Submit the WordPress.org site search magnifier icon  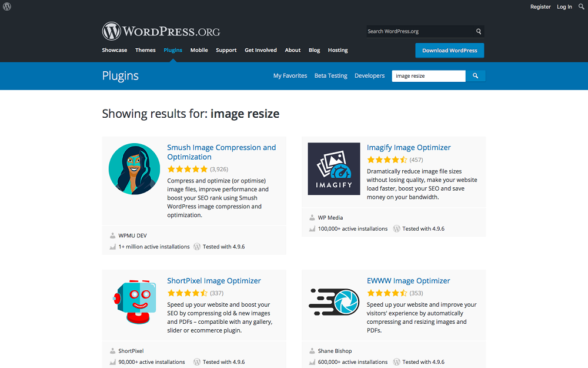pos(479,32)
